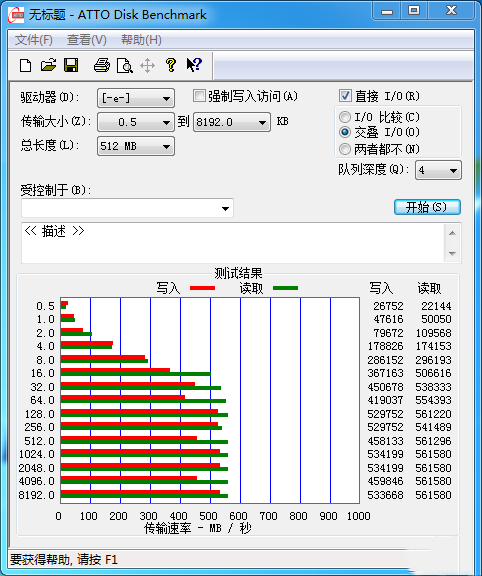Screen dimensions: 482x576
Task: Open the 查看(V) menu
Action: [x=87, y=40]
